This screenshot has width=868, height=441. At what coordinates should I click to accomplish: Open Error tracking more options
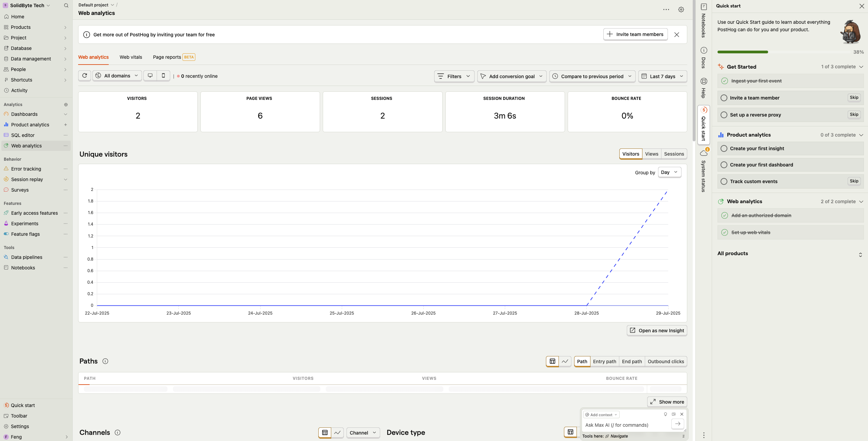[66, 169]
